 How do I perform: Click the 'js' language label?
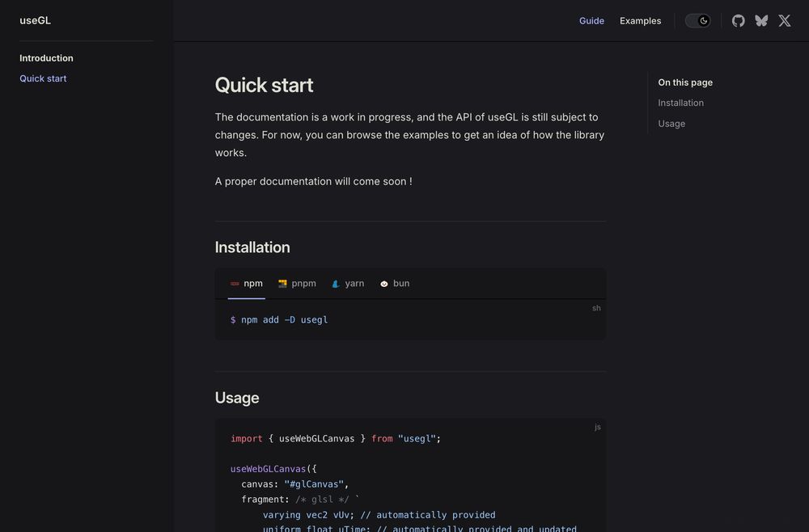click(598, 427)
